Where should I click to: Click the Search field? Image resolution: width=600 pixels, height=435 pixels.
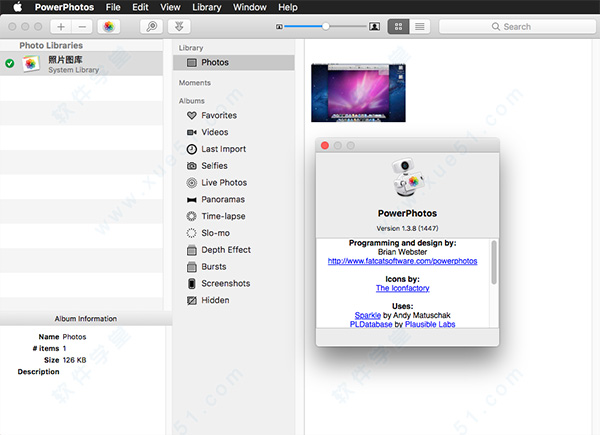[x=517, y=26]
